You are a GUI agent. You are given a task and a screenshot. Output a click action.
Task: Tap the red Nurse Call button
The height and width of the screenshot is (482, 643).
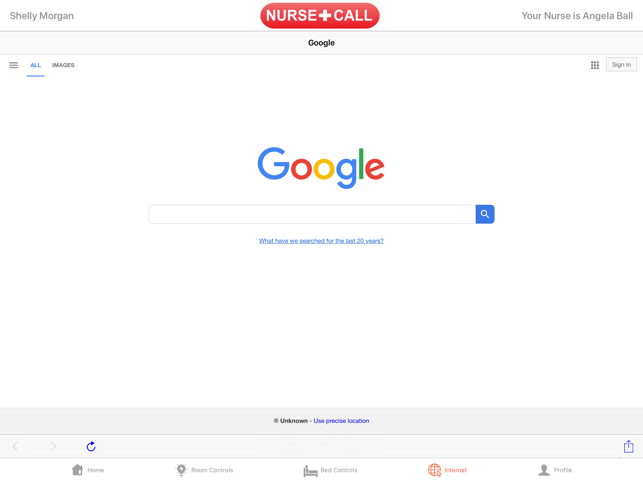(319, 16)
